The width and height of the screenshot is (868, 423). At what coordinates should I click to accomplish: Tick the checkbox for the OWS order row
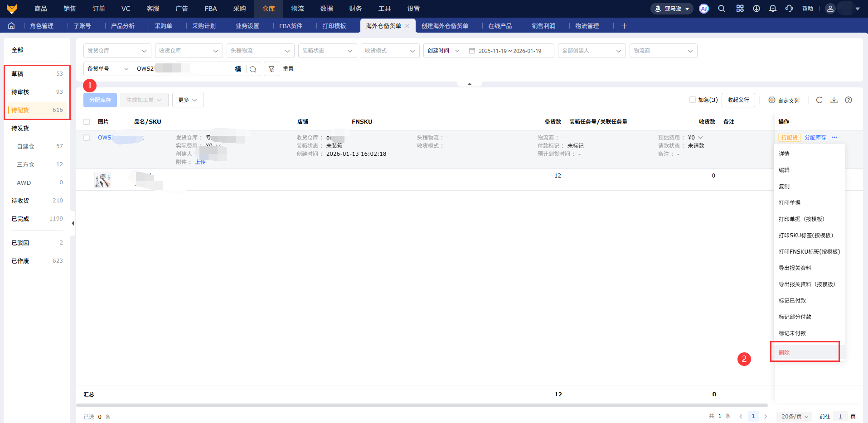(87, 138)
